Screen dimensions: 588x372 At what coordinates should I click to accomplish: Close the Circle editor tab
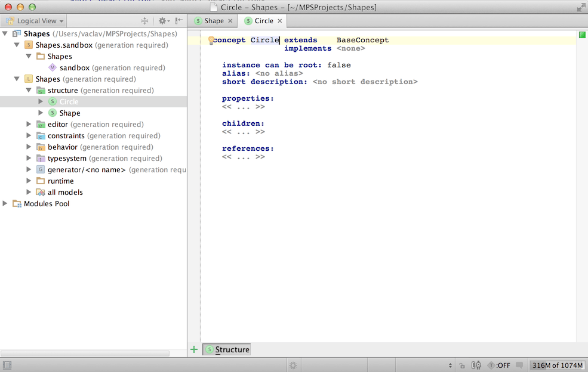(279, 21)
